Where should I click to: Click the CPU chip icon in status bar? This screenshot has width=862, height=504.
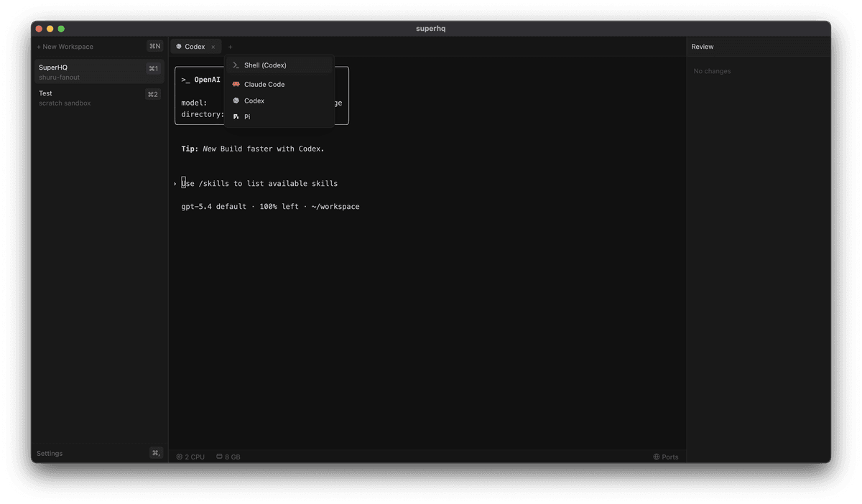(180, 457)
